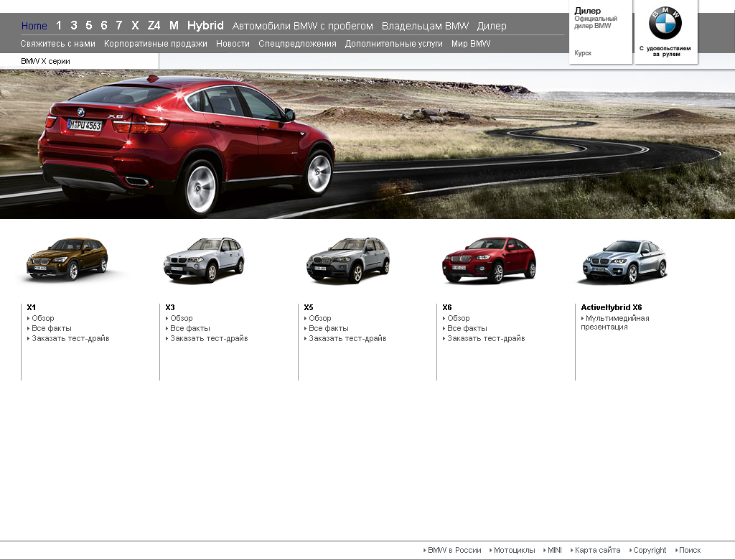Open Поиск footer link
735x560 pixels.
[x=690, y=550]
